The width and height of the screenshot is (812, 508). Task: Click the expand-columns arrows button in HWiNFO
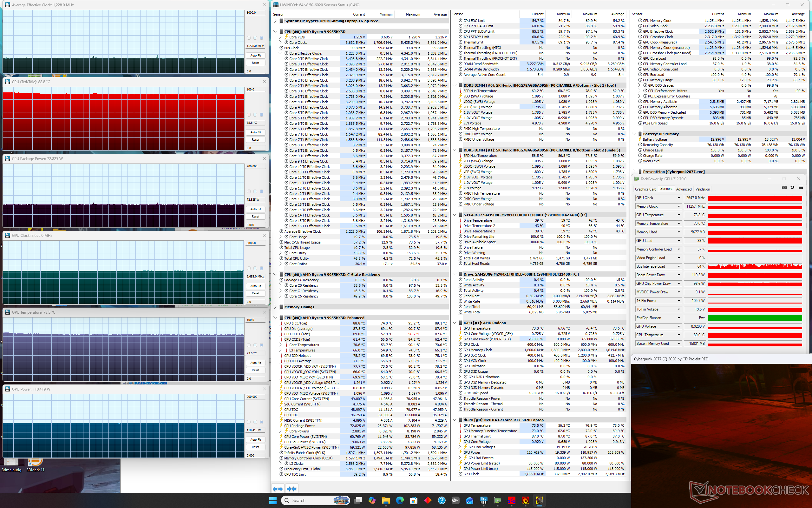pos(278,489)
